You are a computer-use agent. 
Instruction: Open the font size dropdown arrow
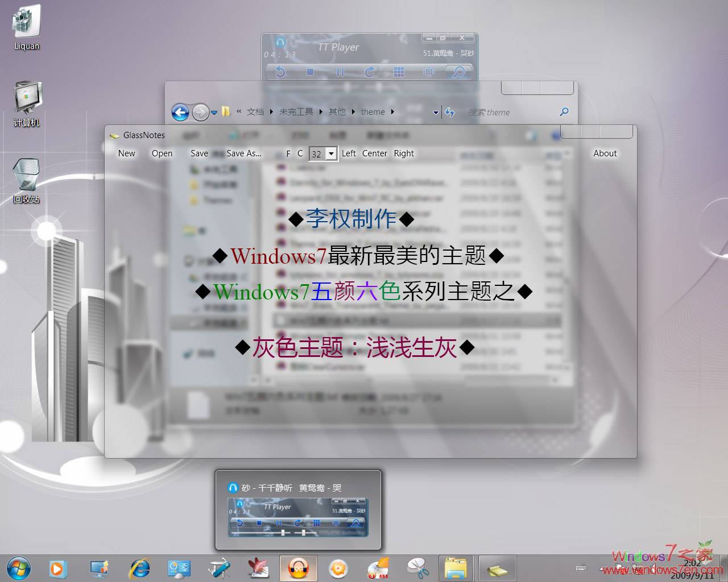[332, 153]
